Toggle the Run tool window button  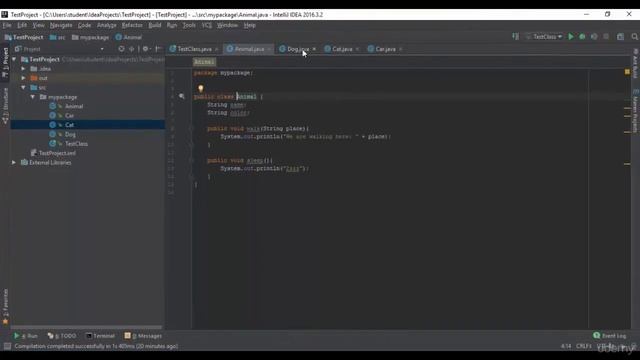(x=25, y=336)
